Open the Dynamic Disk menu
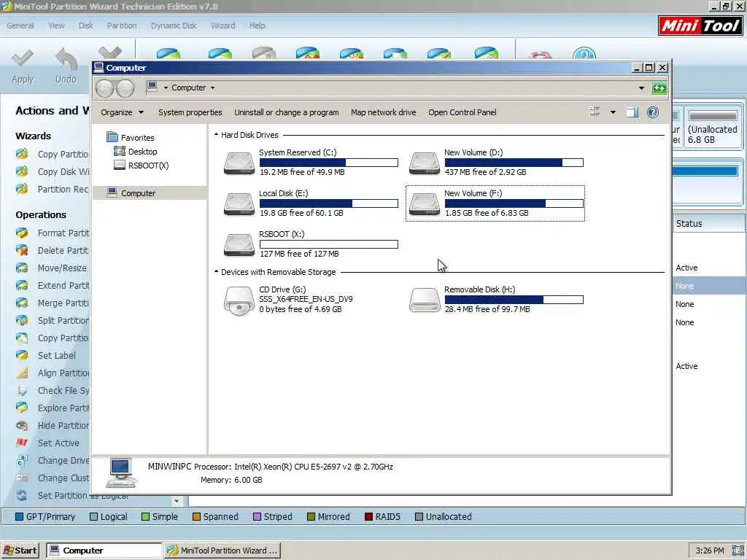Screen dimensions: 747x560 174,26
